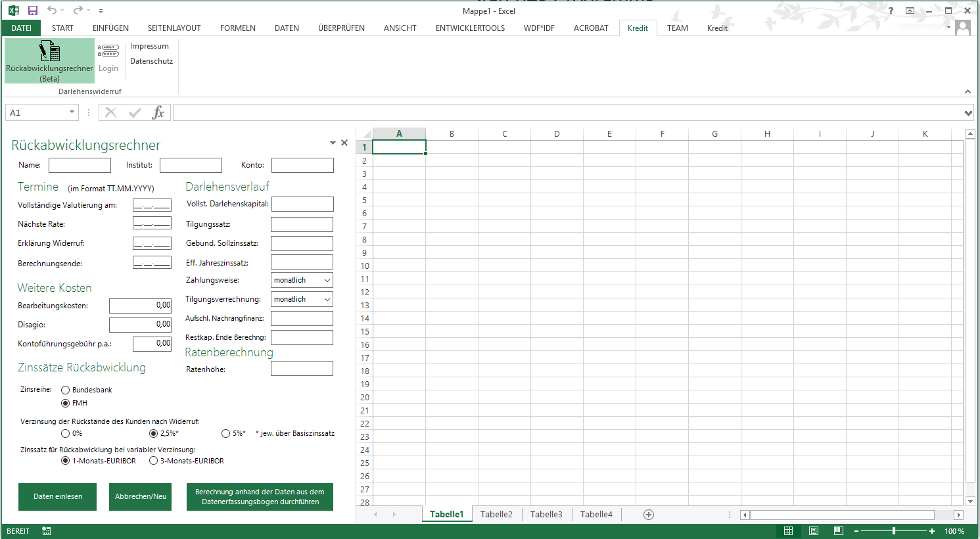Image resolution: width=980 pixels, height=539 pixels.
Task: Switch to the FORMELN ribbon tab
Action: coord(238,28)
